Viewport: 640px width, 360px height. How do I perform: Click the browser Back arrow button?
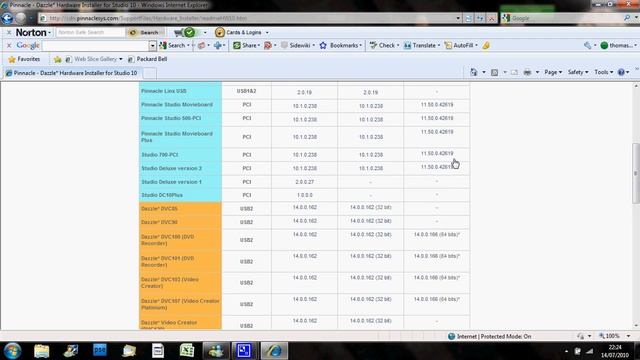[7, 18]
